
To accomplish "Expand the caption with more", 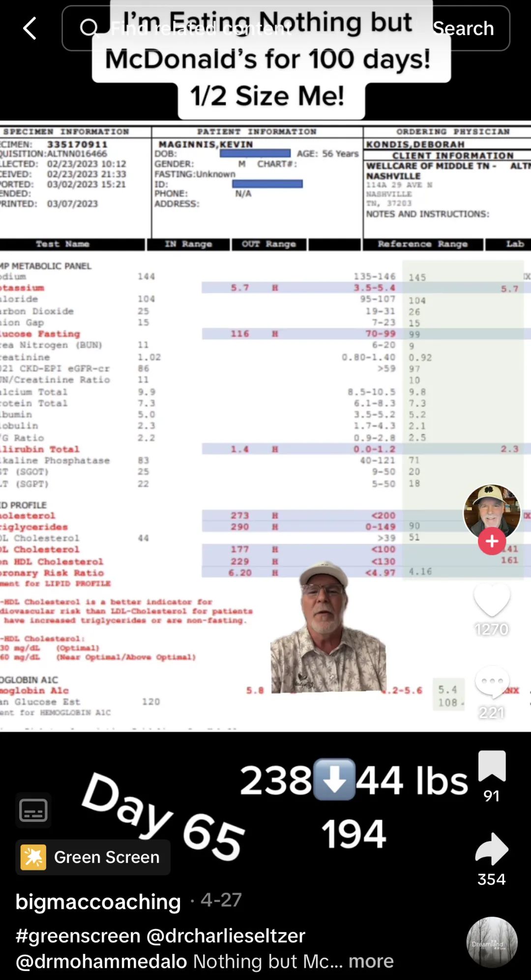I will coord(371,961).
